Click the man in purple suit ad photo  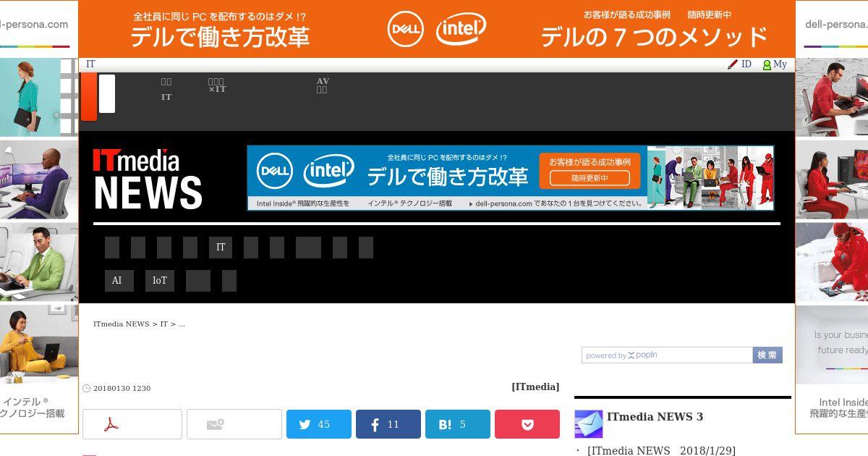tap(39, 180)
